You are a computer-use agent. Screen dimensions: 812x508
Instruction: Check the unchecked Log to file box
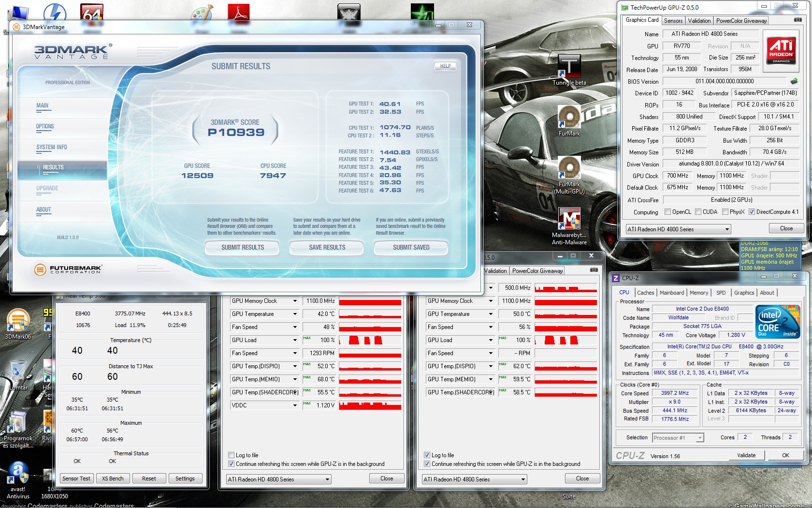click(x=231, y=455)
